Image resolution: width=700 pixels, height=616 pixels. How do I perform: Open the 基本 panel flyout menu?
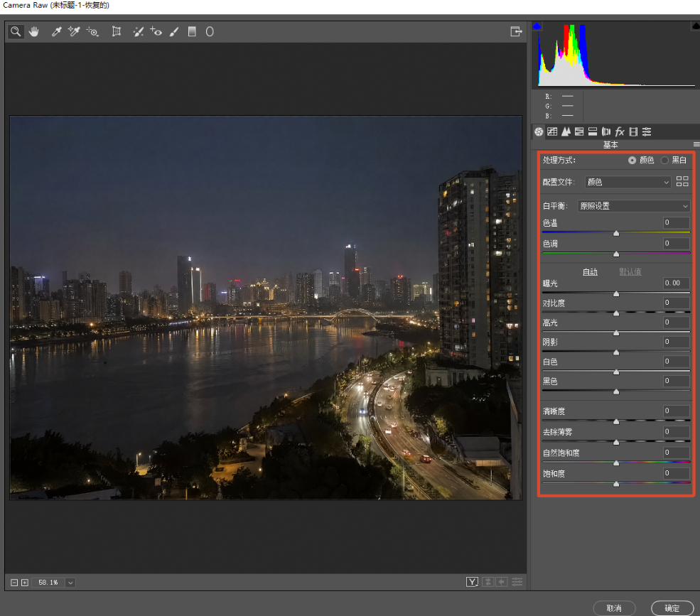(696, 144)
